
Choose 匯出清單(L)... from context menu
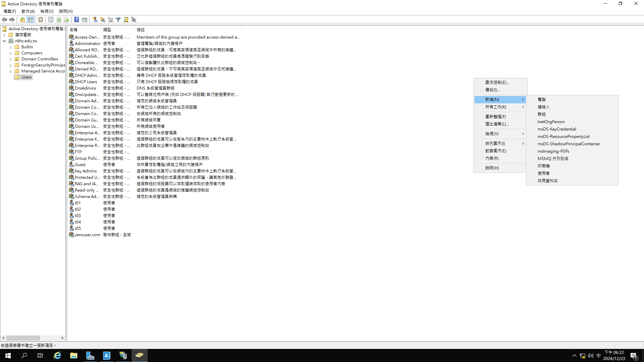click(x=500, y=124)
